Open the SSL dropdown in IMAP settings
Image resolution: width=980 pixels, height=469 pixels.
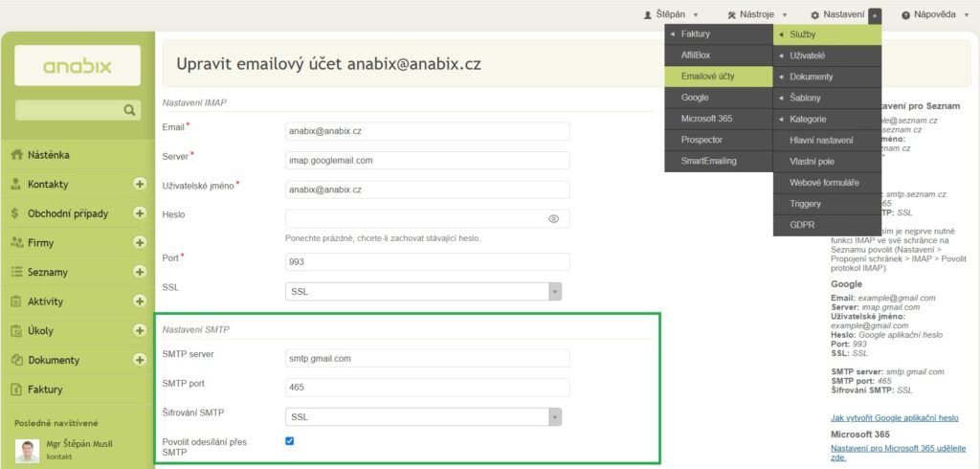click(x=423, y=291)
